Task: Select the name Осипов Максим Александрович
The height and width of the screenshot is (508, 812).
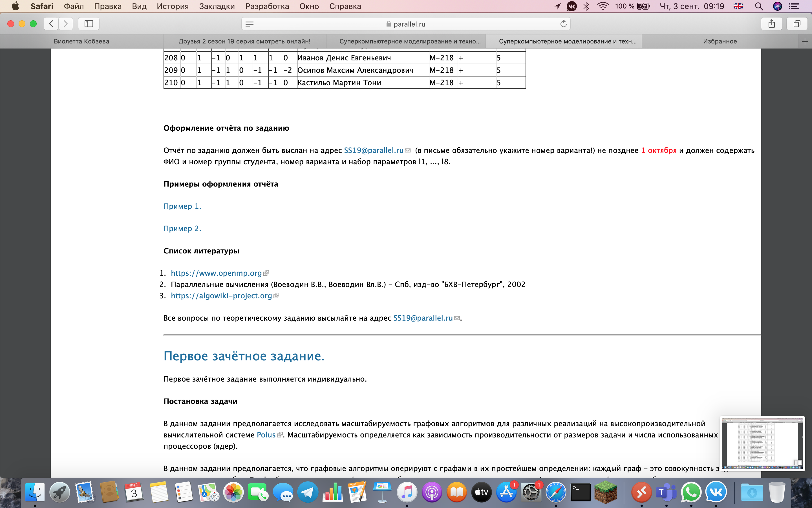Action: [355, 70]
